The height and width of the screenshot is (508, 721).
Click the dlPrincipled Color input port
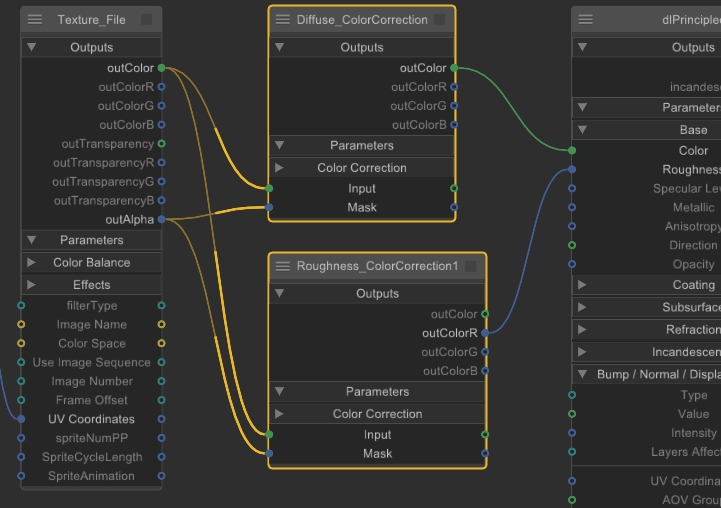(572, 150)
